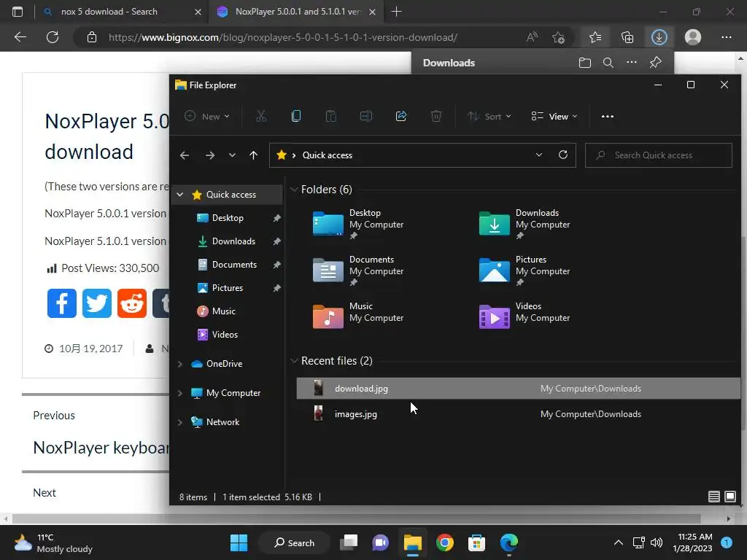Search downloads in Edge Downloads panel
747x560 pixels.
(x=608, y=63)
